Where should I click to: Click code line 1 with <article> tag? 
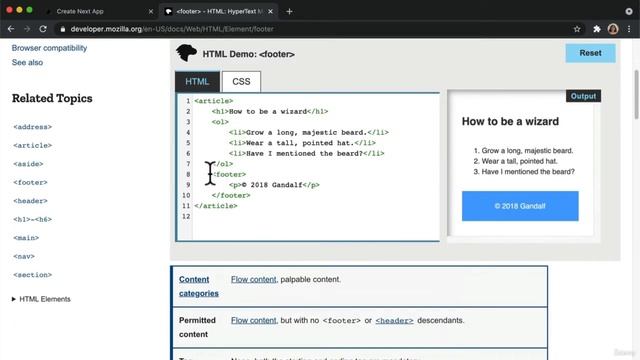(213, 101)
